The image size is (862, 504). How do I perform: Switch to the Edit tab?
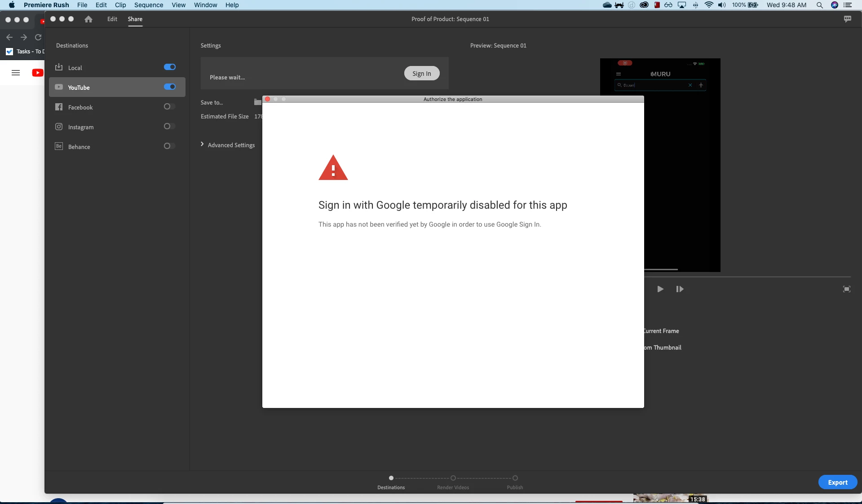pyautogui.click(x=112, y=19)
